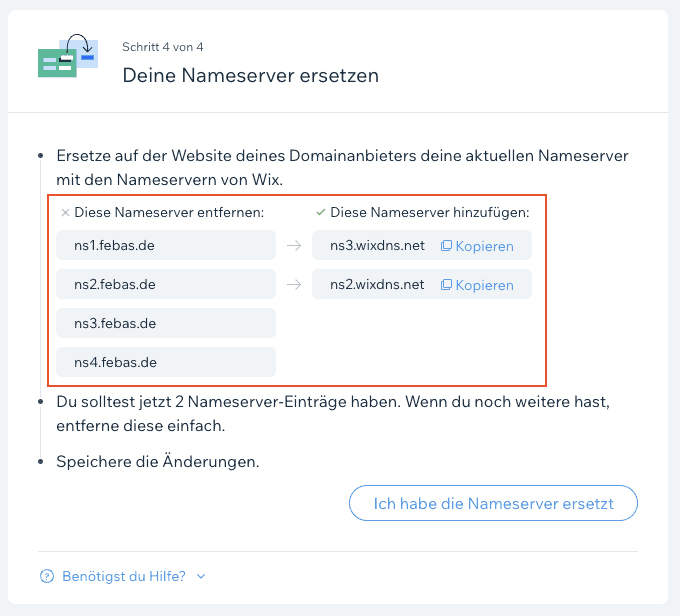This screenshot has width=680, height=616.
Task: Expand the Benötigst du Hilfe chevron
Action: click(x=201, y=576)
